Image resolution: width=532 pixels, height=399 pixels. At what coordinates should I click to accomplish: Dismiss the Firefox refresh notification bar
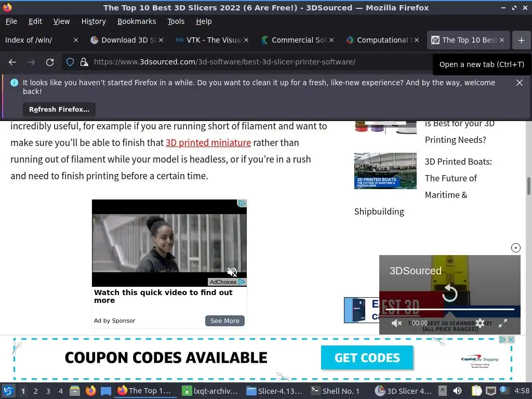tap(520, 83)
